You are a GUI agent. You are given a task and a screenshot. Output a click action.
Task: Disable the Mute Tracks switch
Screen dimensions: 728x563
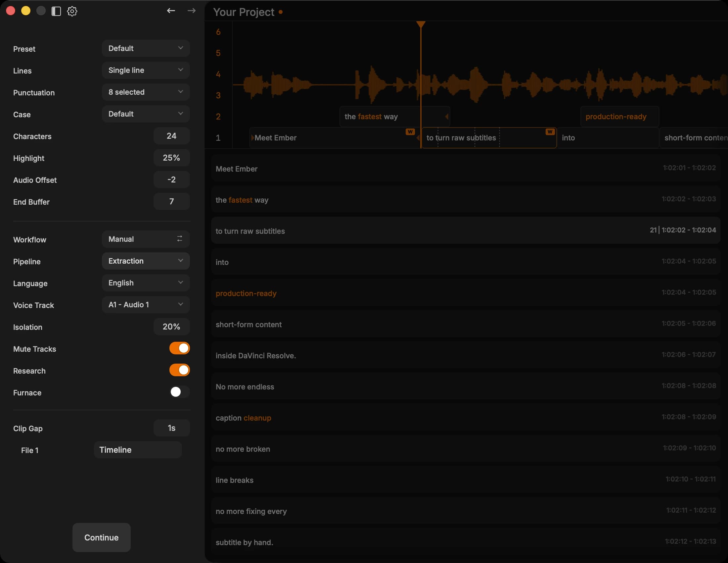point(179,348)
